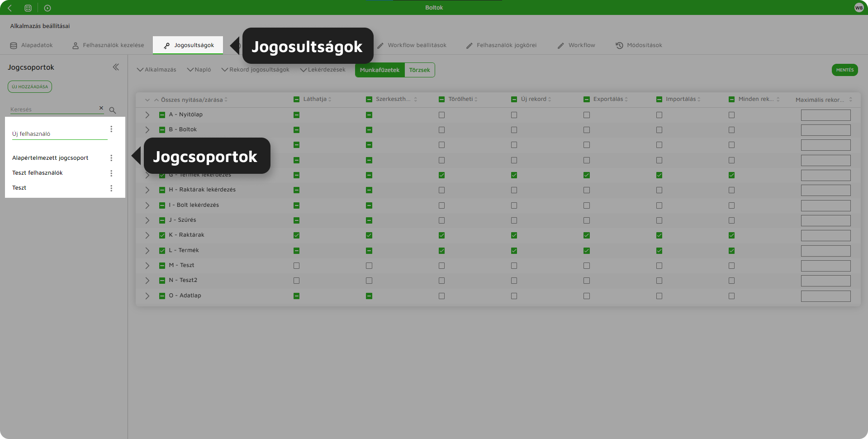Screen dimensions: 868x439
Task: Sort by the Új rekord column arrows
Action: [x=550, y=99]
